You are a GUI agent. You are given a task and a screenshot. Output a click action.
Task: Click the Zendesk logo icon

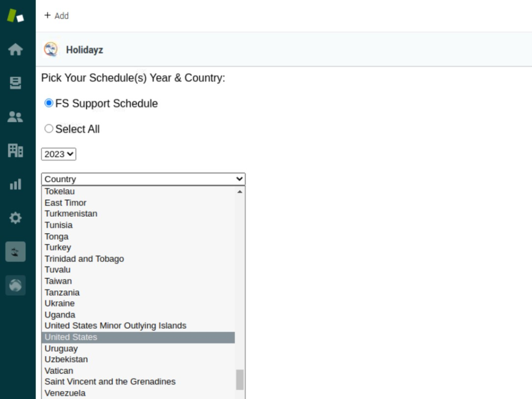click(15, 16)
